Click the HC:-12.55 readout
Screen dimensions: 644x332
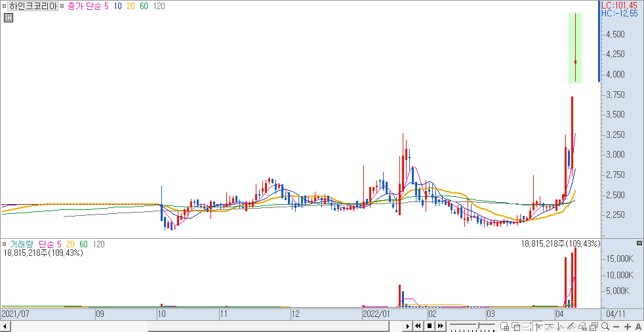pos(619,14)
